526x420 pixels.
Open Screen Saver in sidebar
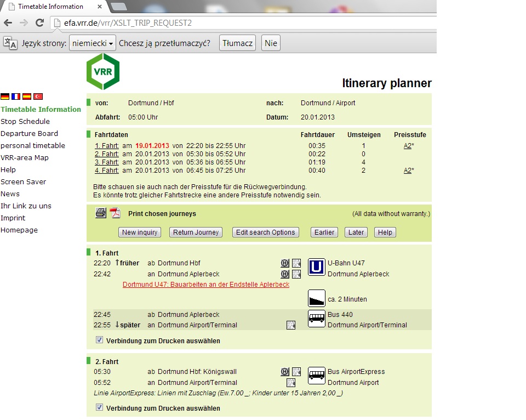point(23,181)
